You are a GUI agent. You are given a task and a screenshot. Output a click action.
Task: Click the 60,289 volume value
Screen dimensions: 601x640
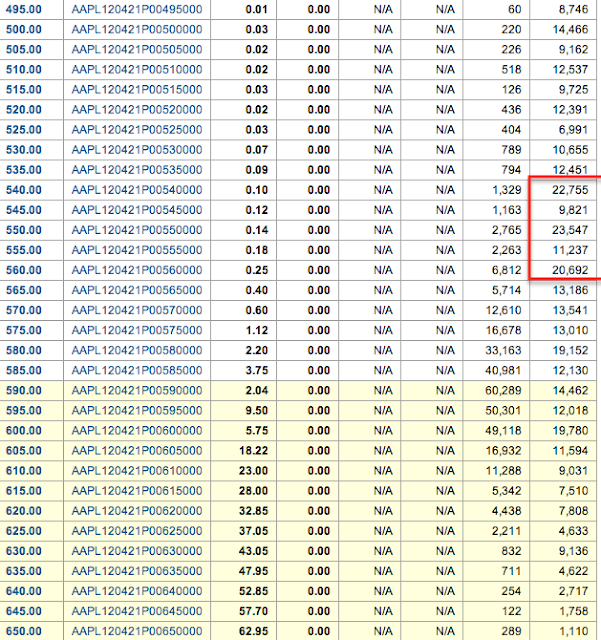coord(503,390)
